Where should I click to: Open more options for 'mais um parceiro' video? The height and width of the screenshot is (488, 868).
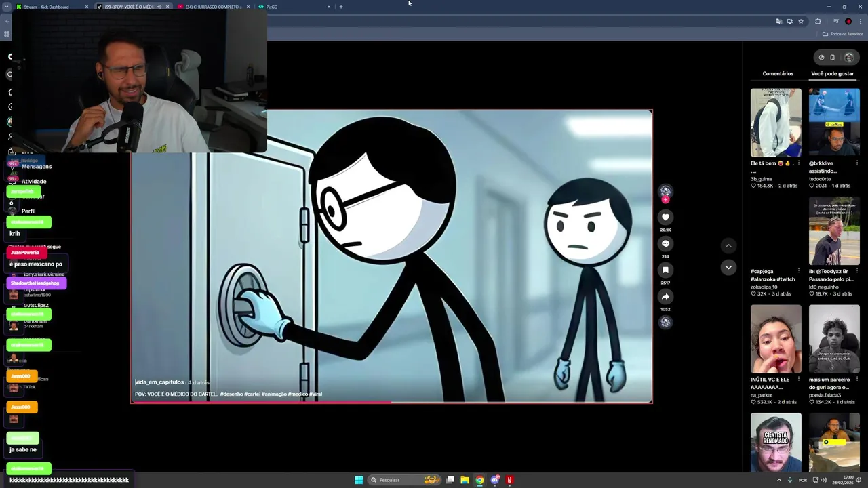856,380
